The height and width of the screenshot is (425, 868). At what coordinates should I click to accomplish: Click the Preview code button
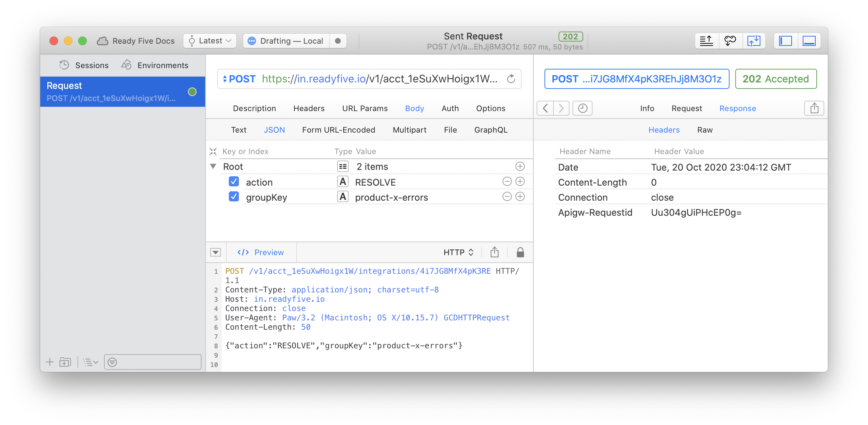pyautogui.click(x=260, y=252)
